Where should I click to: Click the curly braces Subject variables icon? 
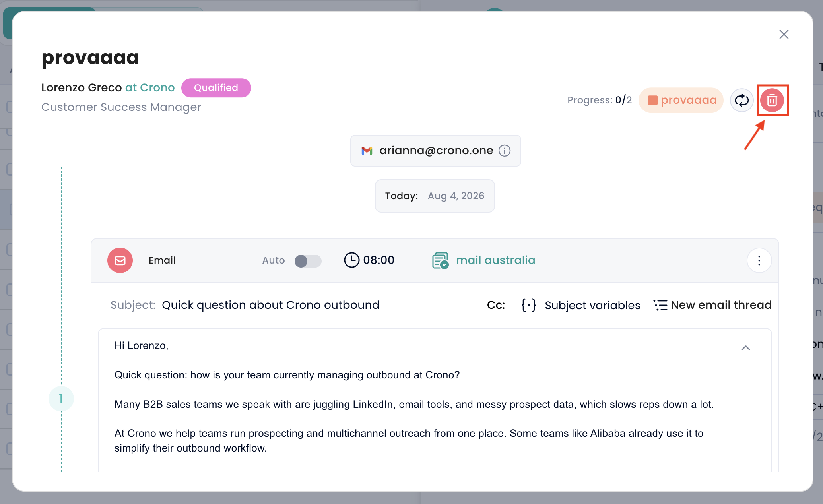tap(529, 305)
